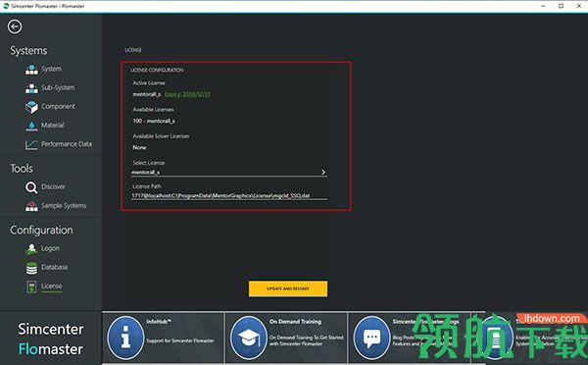
Task: Click the Update and Restart button
Action: [x=288, y=288]
